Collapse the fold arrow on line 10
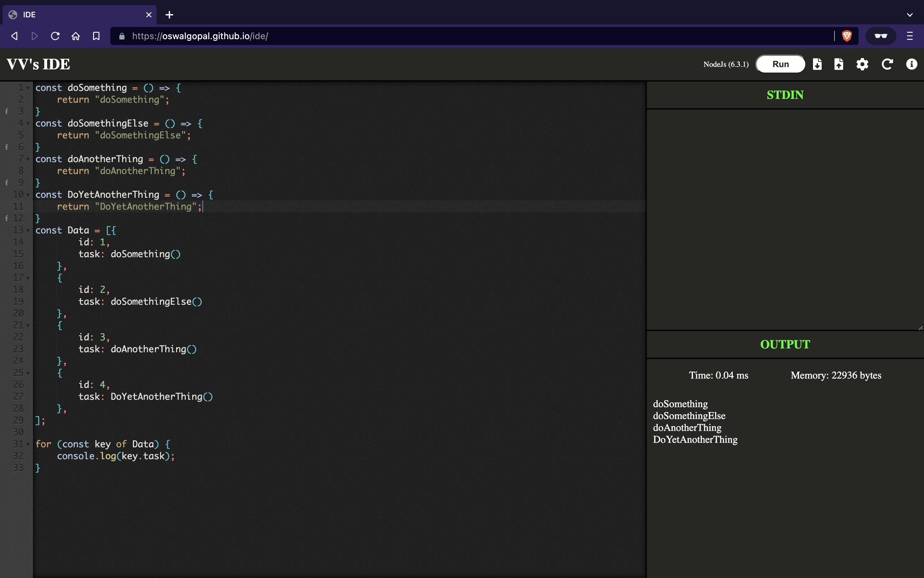Screen dimensions: 924x578 (x=28, y=195)
